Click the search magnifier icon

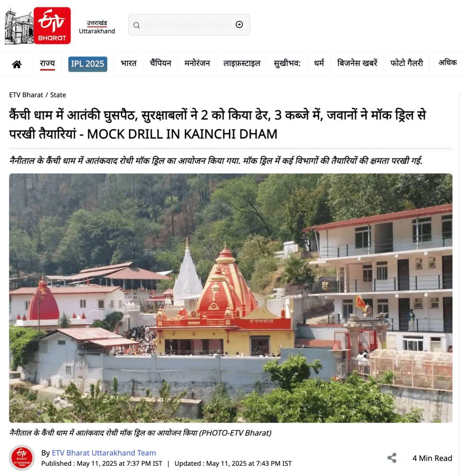point(137,25)
